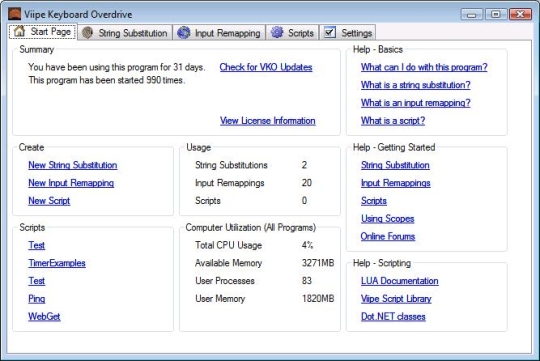Image resolution: width=540 pixels, height=361 pixels.
Task: Create a New Input Remapping
Action: 71,183
